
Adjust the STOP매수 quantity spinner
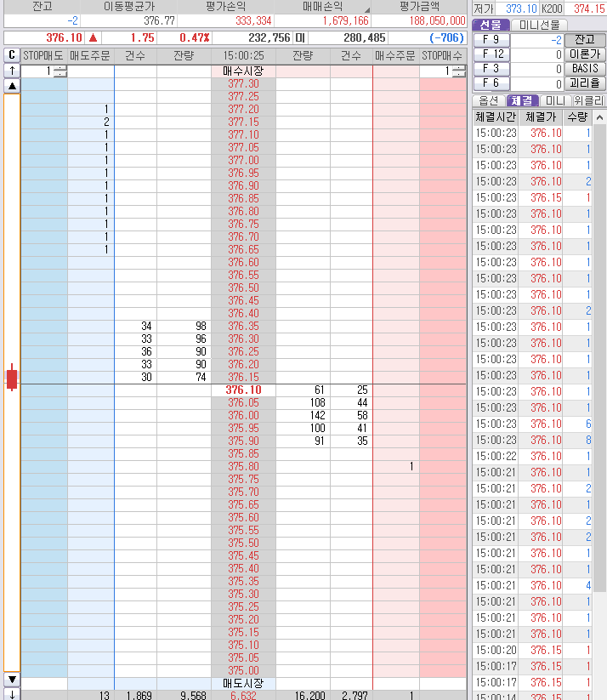[x=459, y=71]
